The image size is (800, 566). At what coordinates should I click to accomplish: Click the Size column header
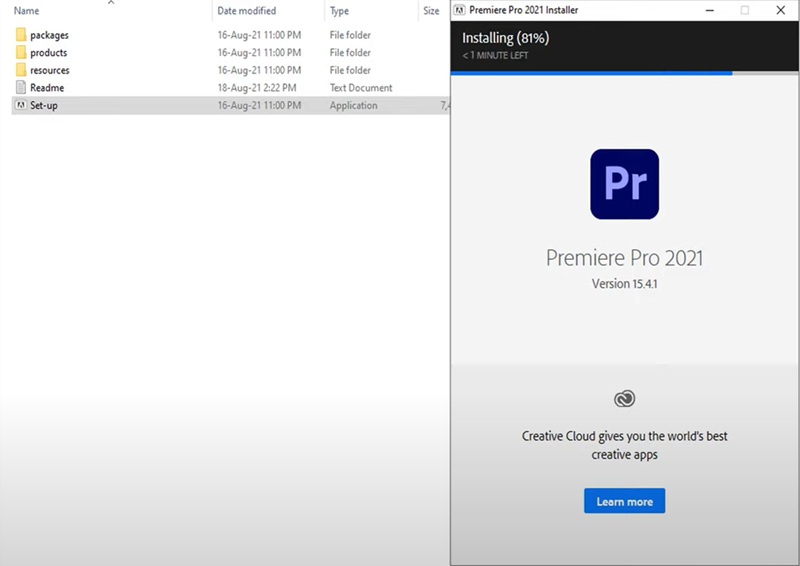click(x=431, y=11)
